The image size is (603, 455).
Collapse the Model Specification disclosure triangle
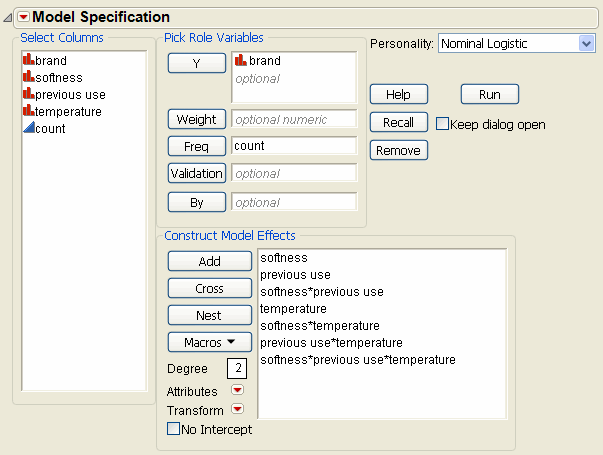tap(9, 17)
